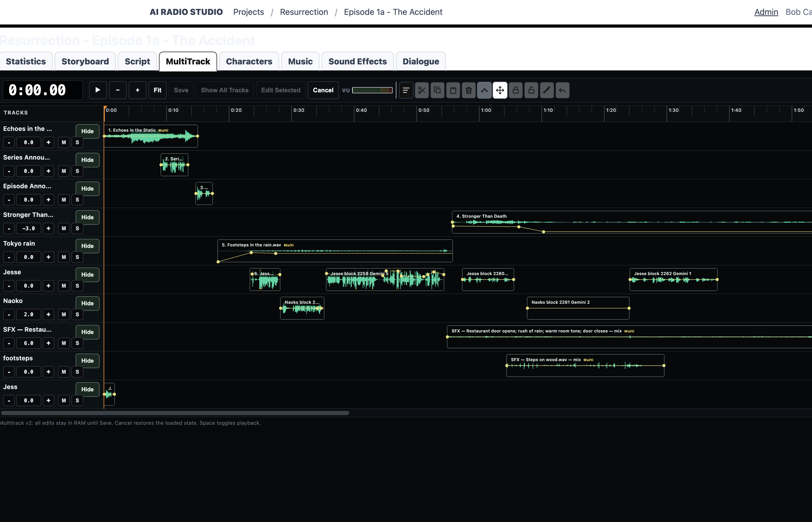Solo the Naoko track
Viewport: 812px width, 522px height.
(77, 314)
